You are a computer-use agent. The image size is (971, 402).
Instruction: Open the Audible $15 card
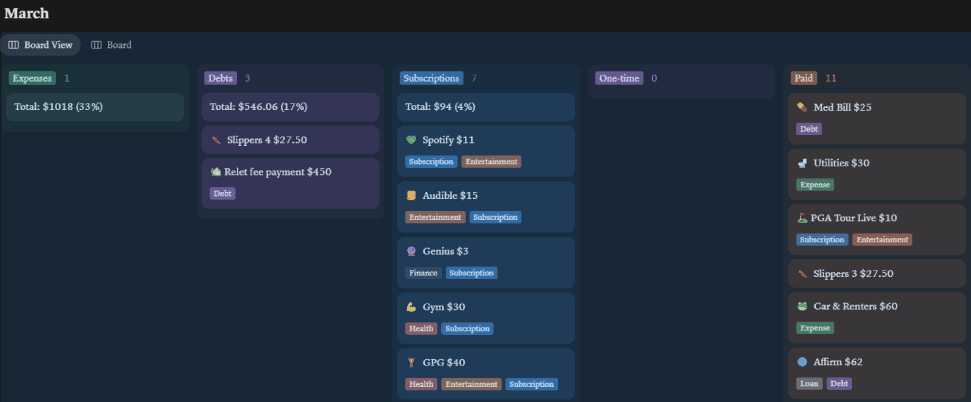click(486, 207)
